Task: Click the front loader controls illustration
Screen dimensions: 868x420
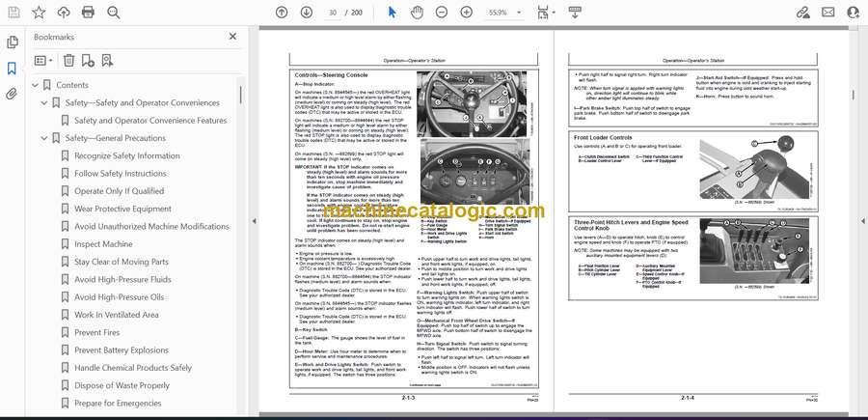Action: 754,168
